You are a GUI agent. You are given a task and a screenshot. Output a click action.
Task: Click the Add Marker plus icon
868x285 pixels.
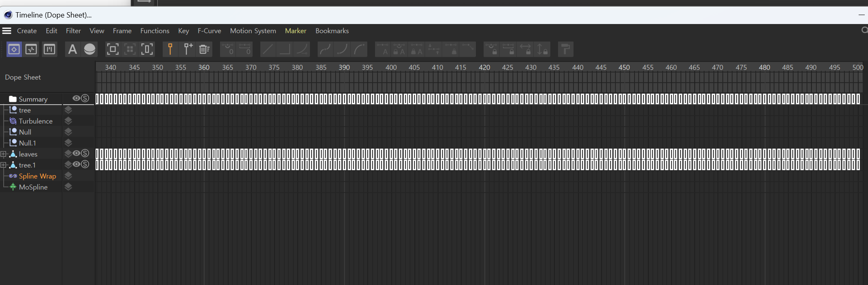click(188, 49)
